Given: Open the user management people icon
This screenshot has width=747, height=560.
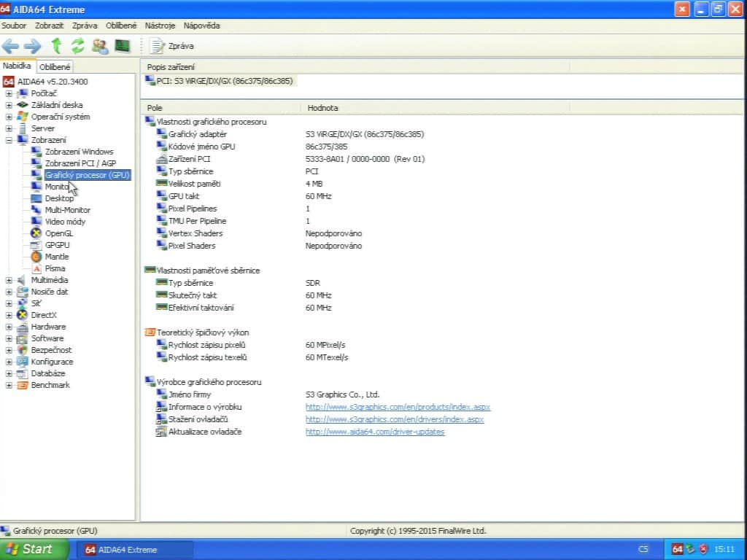Looking at the screenshot, I should (100, 46).
